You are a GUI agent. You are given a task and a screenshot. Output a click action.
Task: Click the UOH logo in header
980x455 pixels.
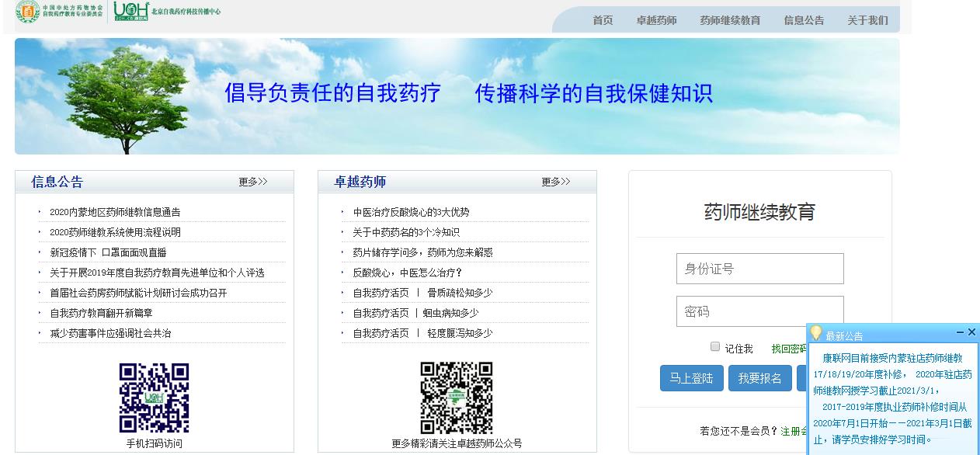pyautogui.click(x=130, y=11)
